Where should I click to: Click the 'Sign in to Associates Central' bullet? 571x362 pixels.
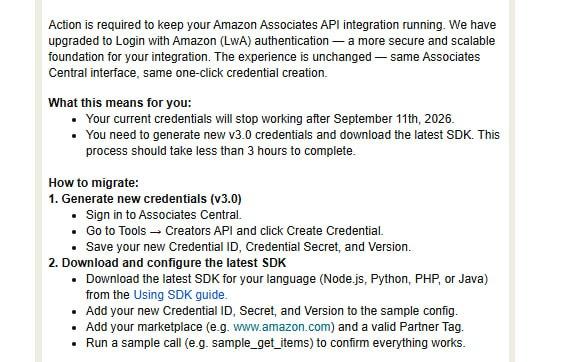click(164, 215)
